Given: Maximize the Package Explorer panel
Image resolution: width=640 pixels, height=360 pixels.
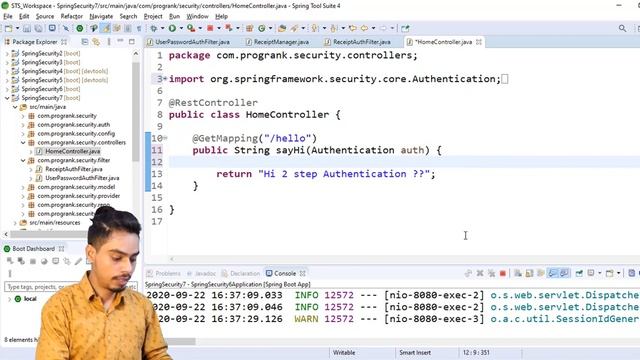Looking at the screenshot, I should [132, 42].
